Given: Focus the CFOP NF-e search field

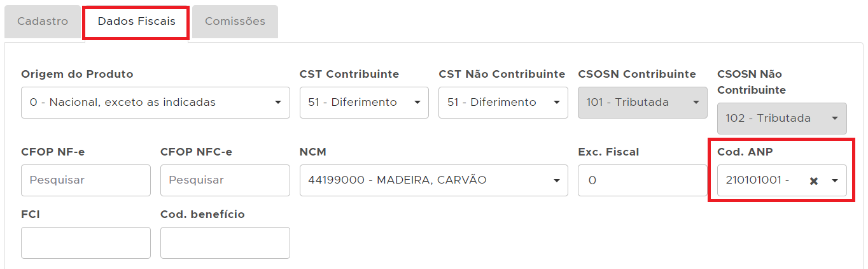Looking at the screenshot, I should tap(86, 180).
